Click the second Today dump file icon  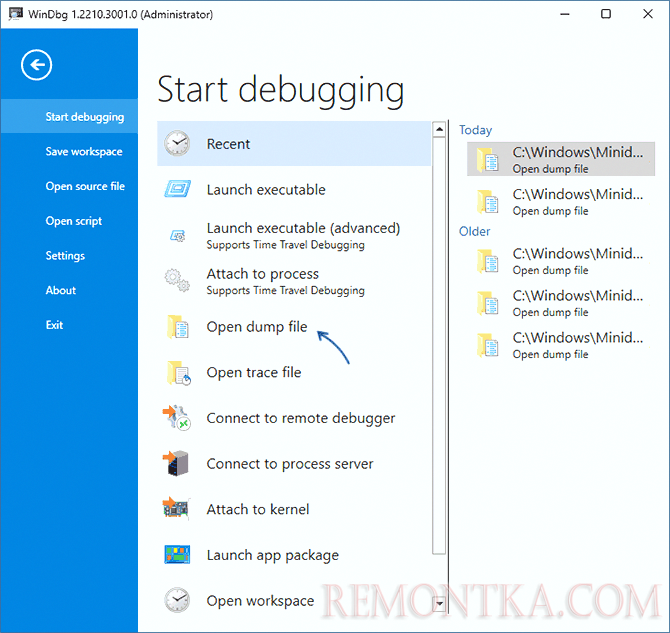488,202
